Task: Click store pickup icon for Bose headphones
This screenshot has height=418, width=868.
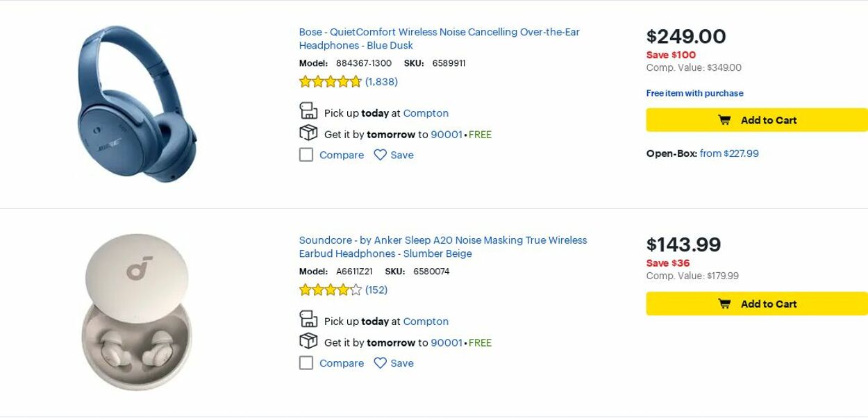Action: [x=308, y=111]
